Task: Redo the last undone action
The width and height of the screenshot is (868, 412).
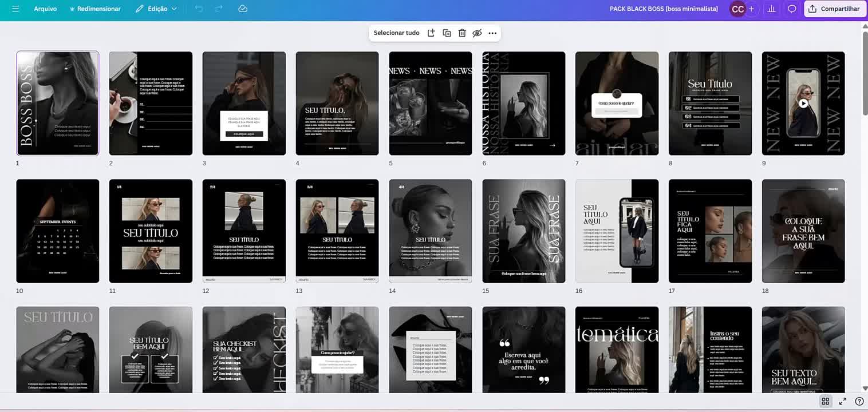Action: point(219,9)
